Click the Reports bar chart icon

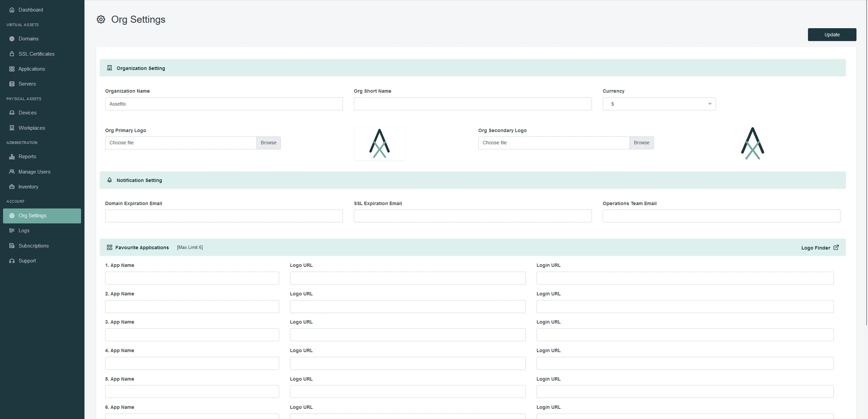[x=12, y=157]
